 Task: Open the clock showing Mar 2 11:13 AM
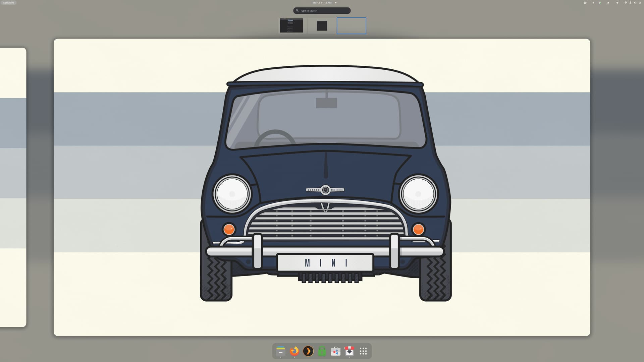[x=322, y=3]
